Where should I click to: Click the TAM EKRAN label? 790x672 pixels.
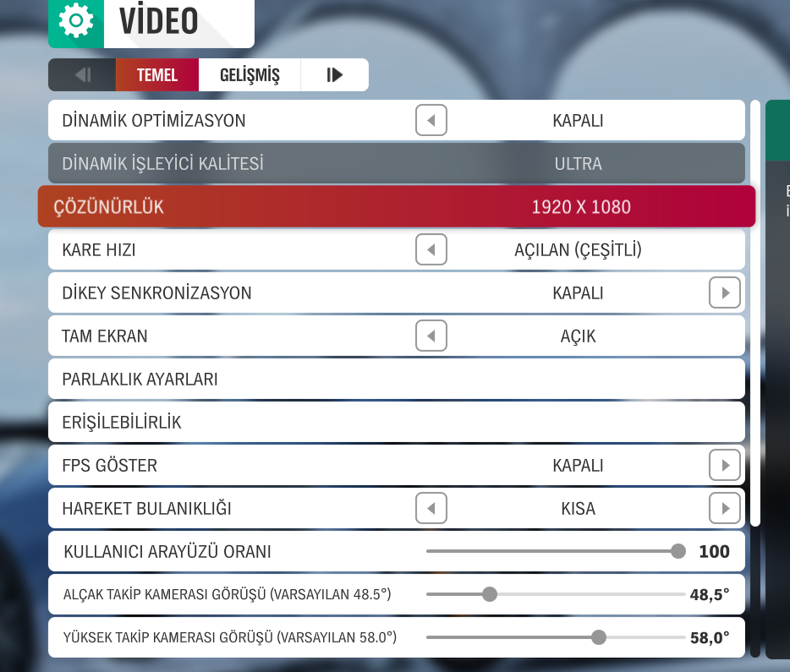click(x=104, y=336)
